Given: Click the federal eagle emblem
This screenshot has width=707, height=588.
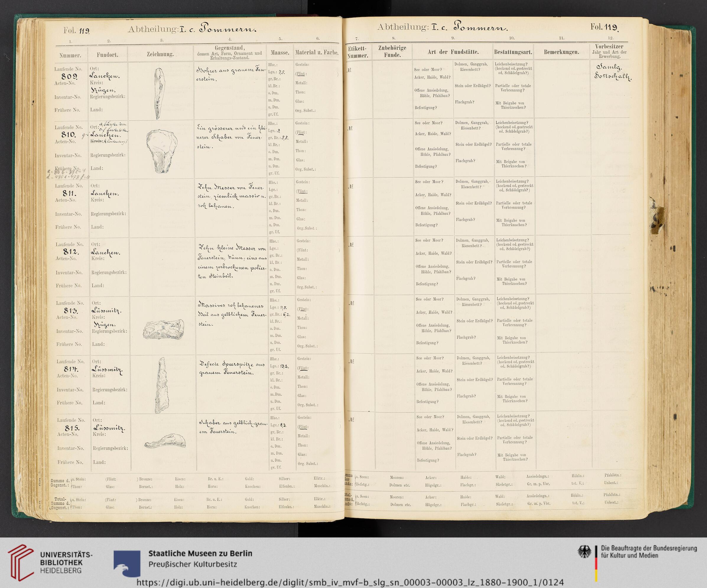Looking at the screenshot, I should coord(584,551).
